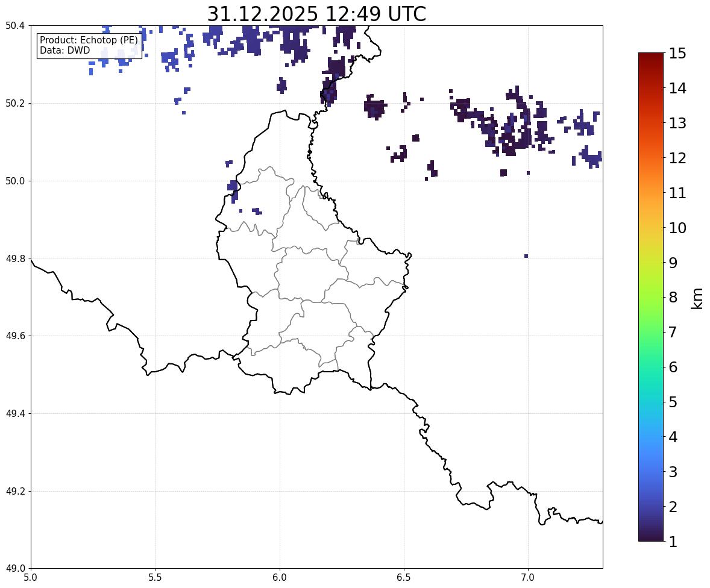Click colorbar tick label 6

pyautogui.click(x=673, y=367)
